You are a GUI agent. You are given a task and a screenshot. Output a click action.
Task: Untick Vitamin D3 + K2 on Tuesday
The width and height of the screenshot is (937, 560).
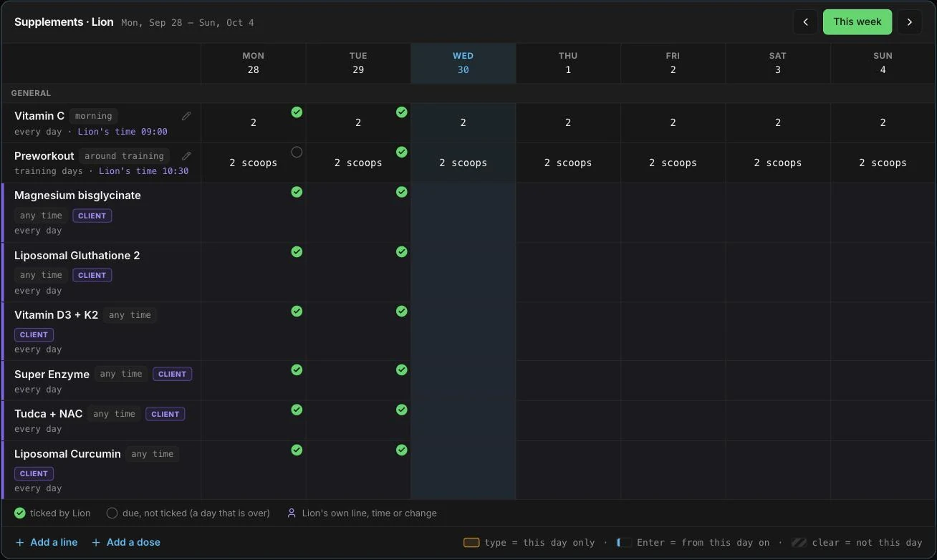click(x=402, y=311)
